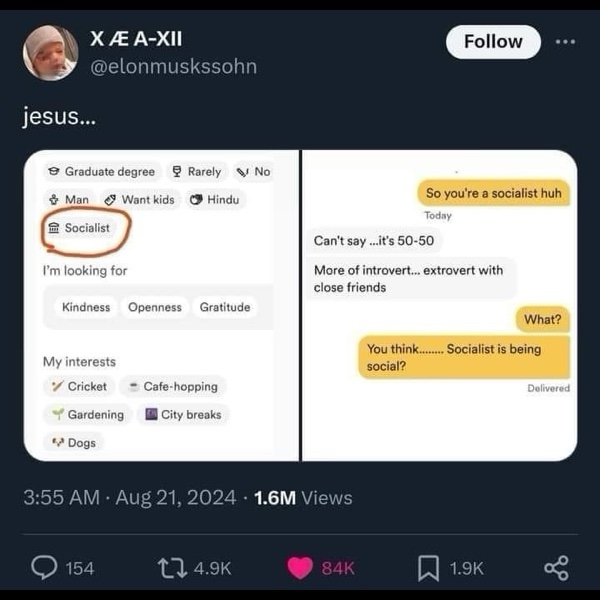
Task: Open the "So you're a socialist huh" message
Action: [493, 193]
